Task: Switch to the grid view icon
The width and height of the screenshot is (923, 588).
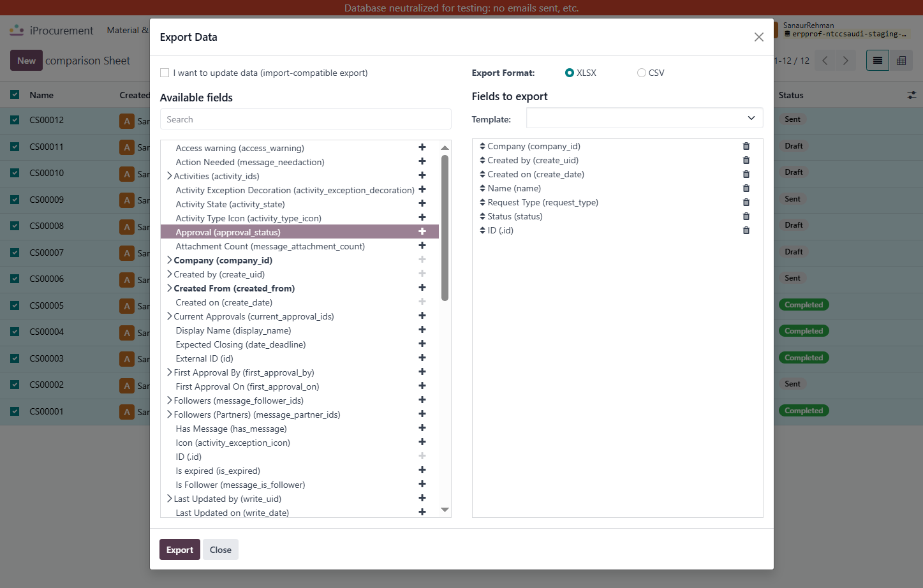Action: coord(901,61)
